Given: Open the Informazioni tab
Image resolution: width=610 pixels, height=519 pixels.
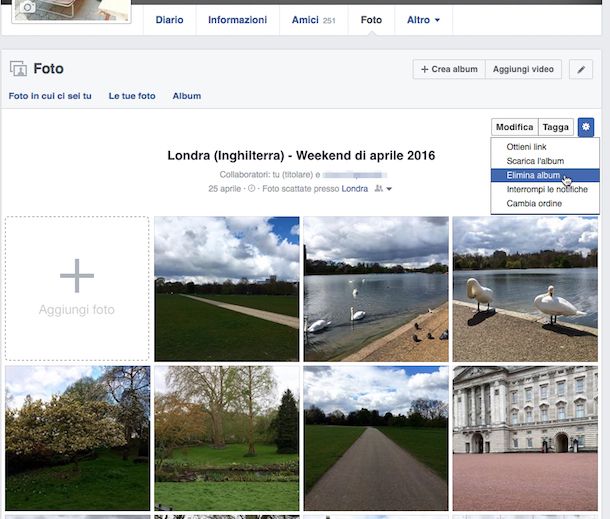Looking at the screenshot, I should pos(237,20).
